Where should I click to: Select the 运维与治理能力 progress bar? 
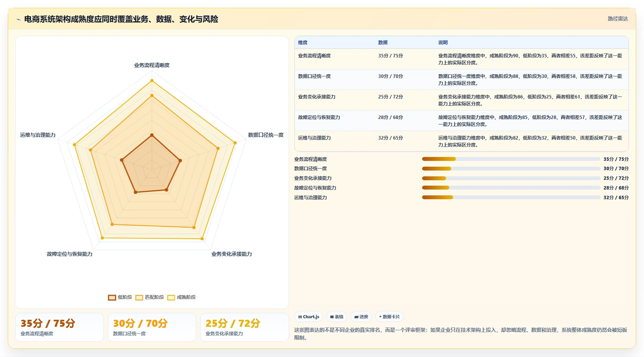click(511, 197)
